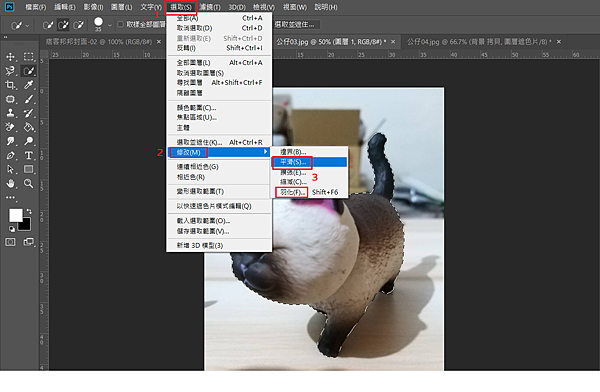Open the 編輯(E) menu

[65, 7]
